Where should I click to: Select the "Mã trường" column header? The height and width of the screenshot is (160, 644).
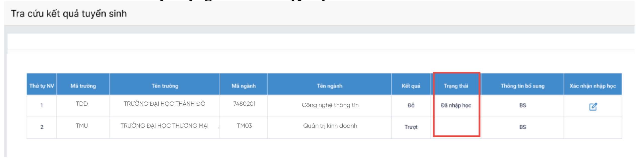point(83,86)
